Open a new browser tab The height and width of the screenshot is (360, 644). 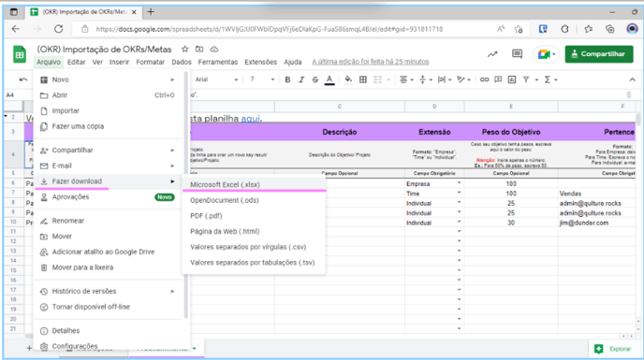coord(151,12)
